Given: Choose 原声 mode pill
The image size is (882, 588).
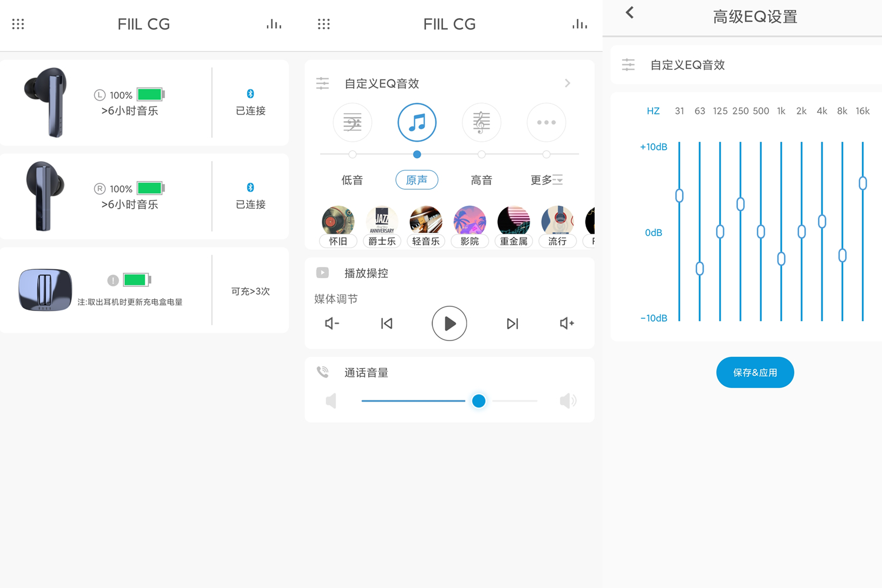Looking at the screenshot, I should pyautogui.click(x=417, y=180).
